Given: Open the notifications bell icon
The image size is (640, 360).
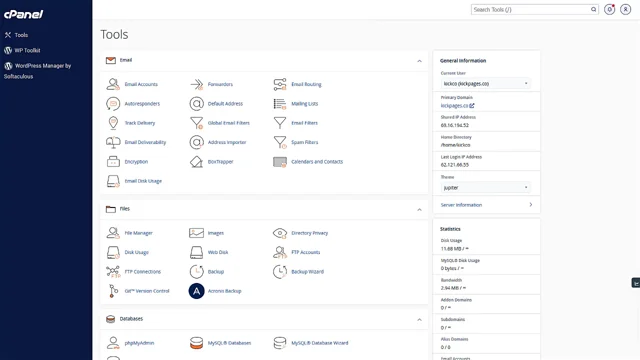Looking at the screenshot, I should pyautogui.click(x=609, y=9).
